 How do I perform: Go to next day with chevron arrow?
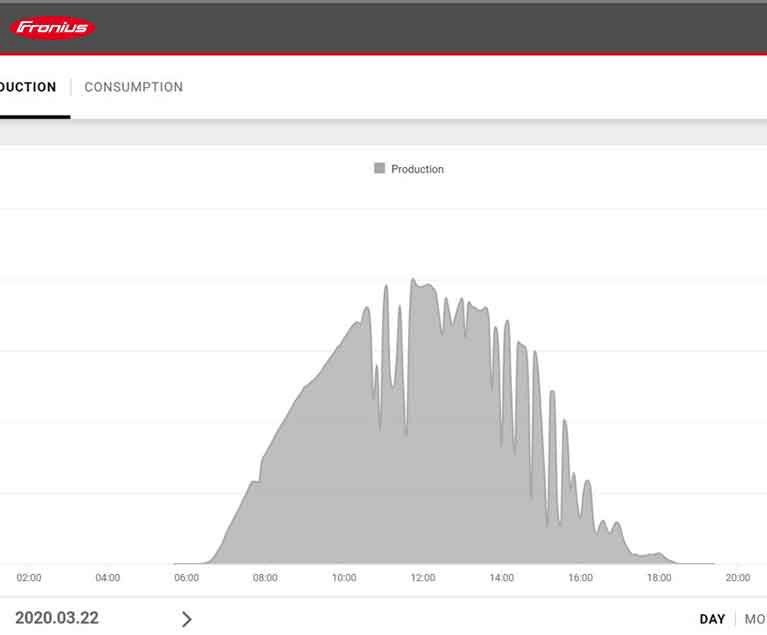click(186, 619)
